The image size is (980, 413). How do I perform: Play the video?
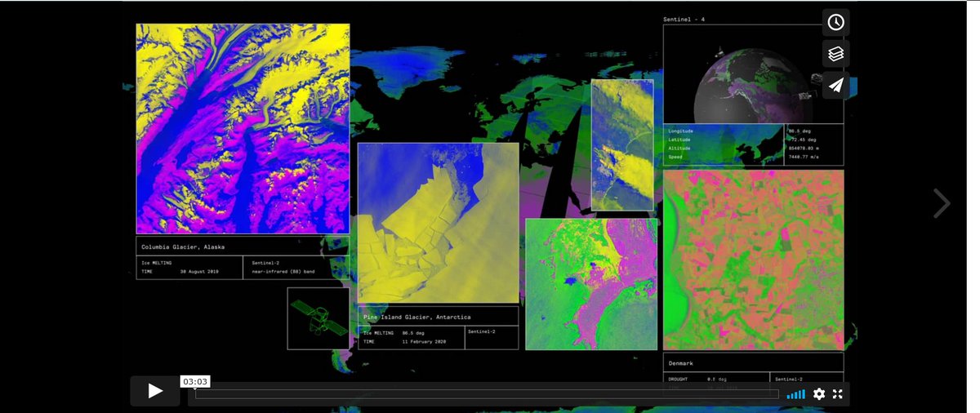155,391
